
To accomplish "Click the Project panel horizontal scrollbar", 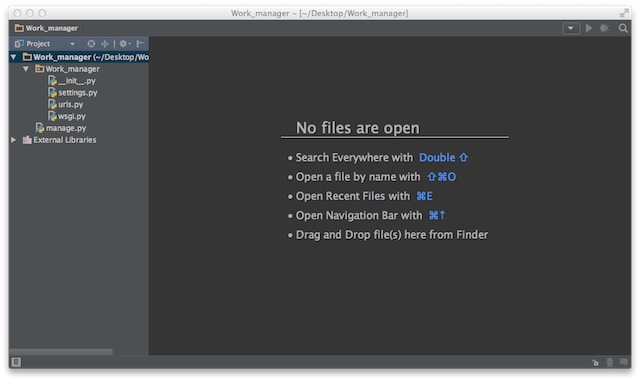I will (x=61, y=352).
